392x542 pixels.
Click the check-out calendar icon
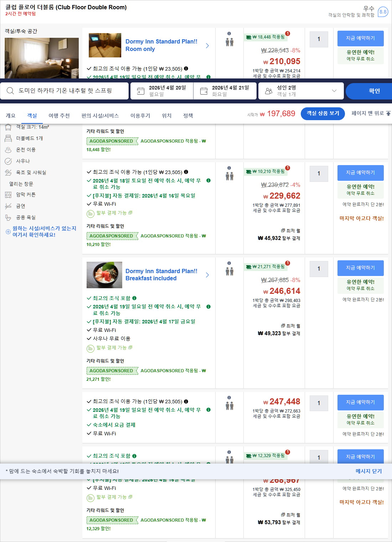click(x=204, y=91)
